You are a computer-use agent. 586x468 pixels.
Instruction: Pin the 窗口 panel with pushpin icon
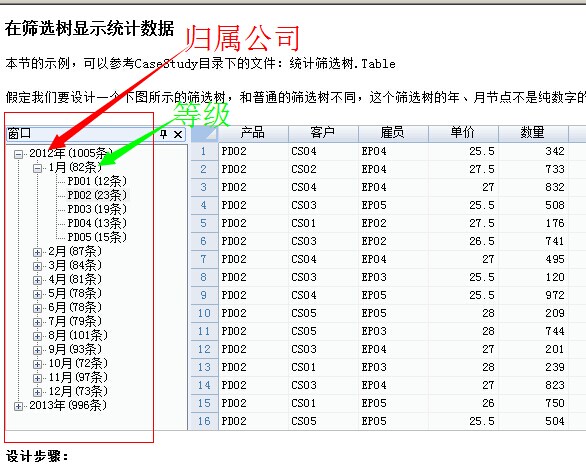pos(163,134)
